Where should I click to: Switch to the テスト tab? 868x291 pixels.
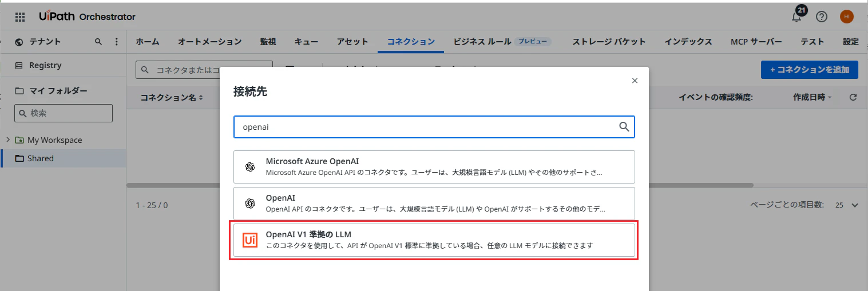(x=812, y=42)
